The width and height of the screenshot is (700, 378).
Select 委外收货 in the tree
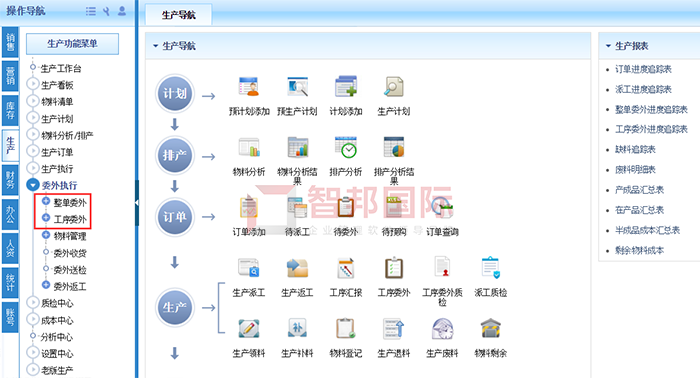(70, 253)
